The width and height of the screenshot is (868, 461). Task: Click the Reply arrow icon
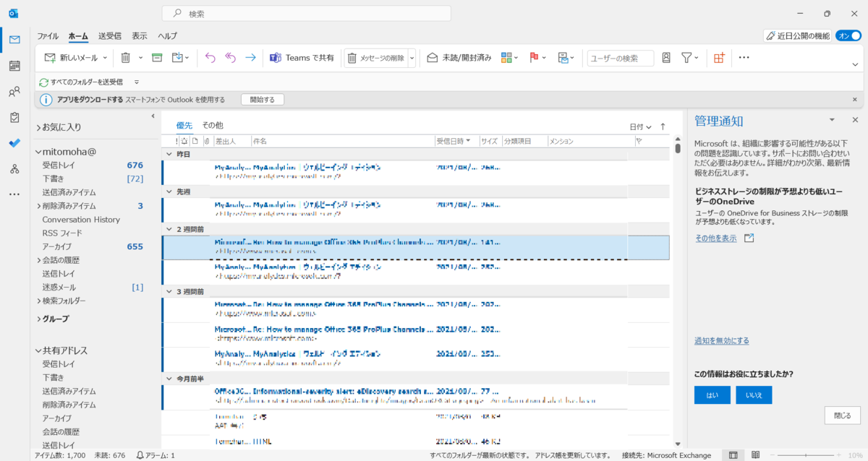pyautogui.click(x=210, y=58)
